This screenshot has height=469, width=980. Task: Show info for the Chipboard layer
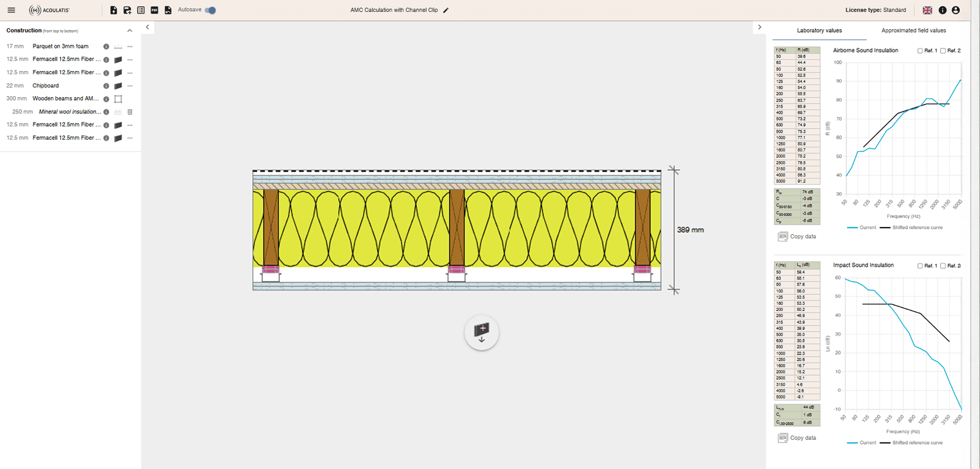pos(106,86)
